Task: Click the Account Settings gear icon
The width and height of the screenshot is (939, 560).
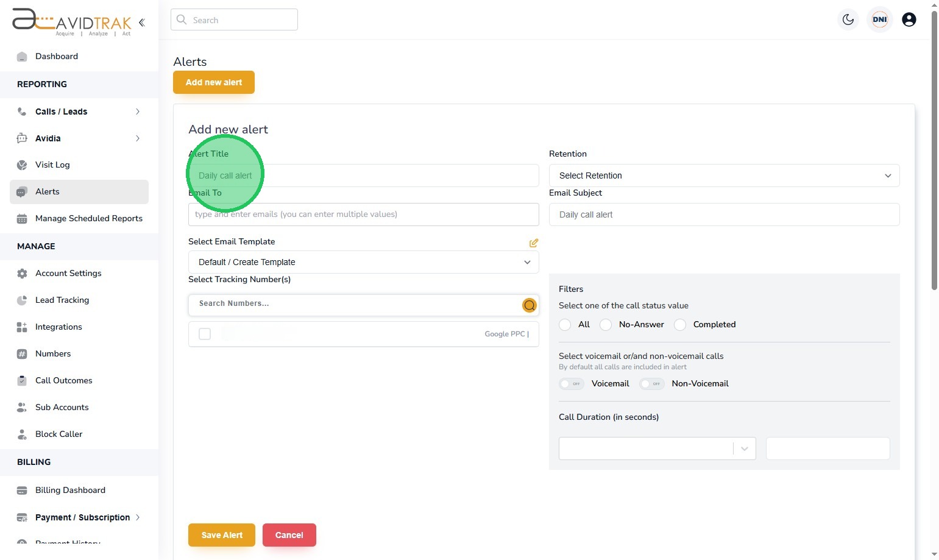Action: pyautogui.click(x=22, y=274)
